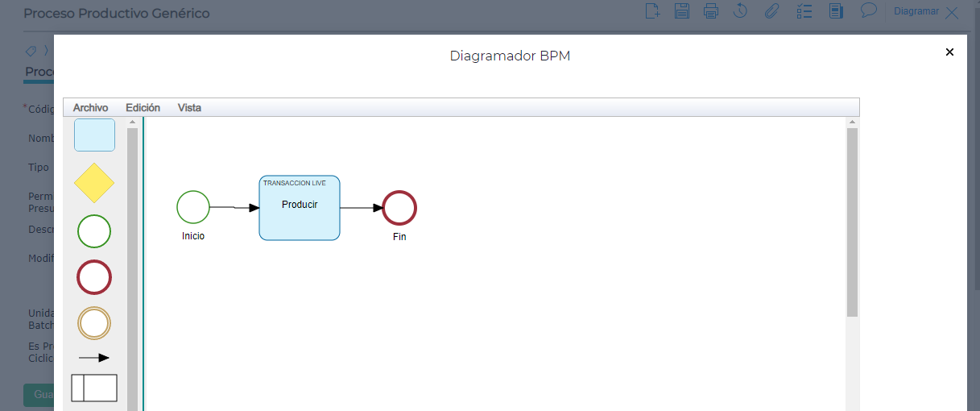
Task: Click the palette scrollbar up arrow
Action: click(x=133, y=122)
